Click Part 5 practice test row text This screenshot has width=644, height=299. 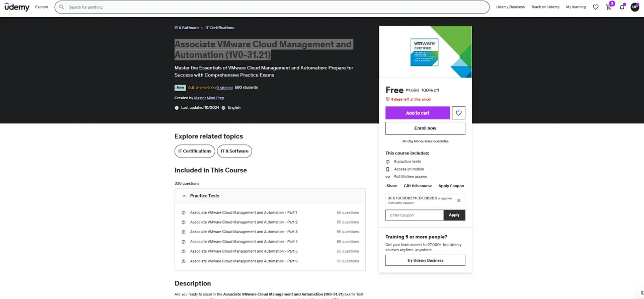pyautogui.click(x=244, y=251)
